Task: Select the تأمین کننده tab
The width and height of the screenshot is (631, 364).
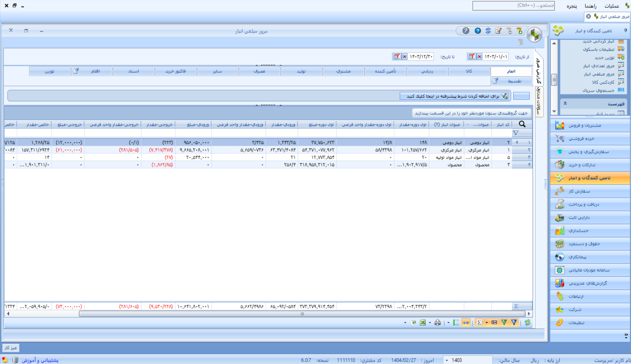Action: pos(385,71)
